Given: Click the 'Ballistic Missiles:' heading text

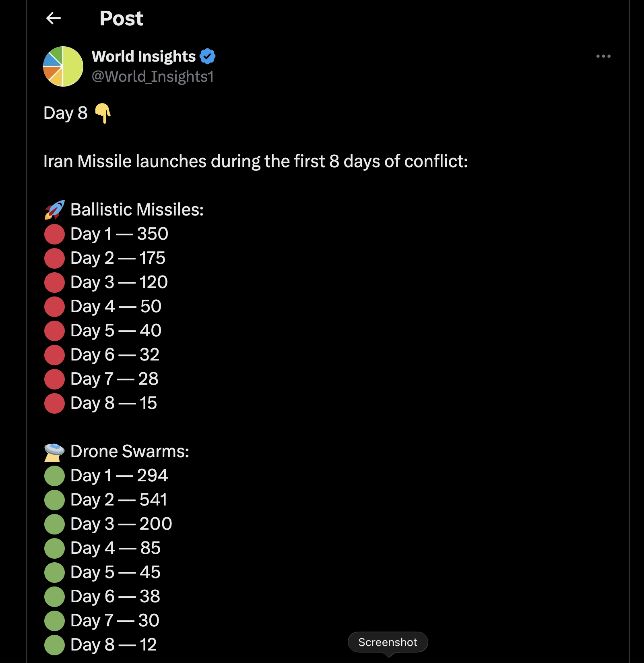Looking at the screenshot, I should 137,210.
